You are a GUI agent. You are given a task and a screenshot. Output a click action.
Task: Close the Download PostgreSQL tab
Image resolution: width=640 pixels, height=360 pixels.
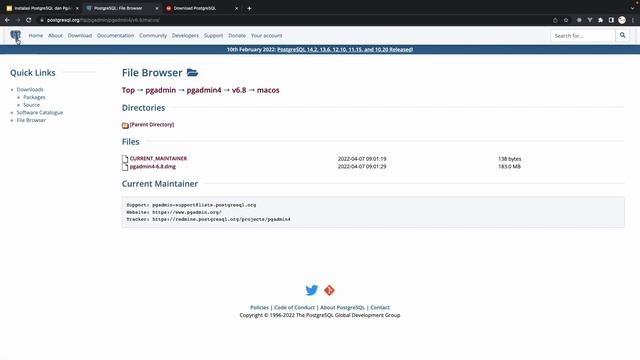coord(236,8)
